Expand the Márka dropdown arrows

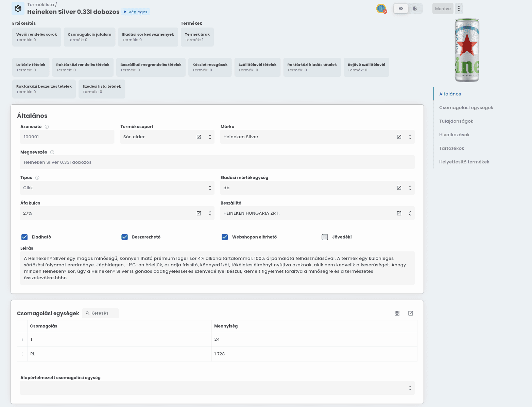(x=410, y=137)
